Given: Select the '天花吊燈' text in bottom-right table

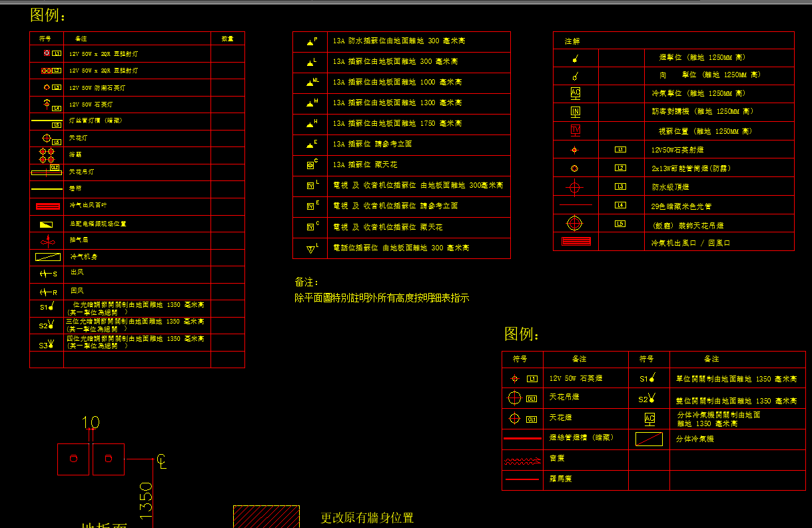Looking at the screenshot, I should 564,397.
